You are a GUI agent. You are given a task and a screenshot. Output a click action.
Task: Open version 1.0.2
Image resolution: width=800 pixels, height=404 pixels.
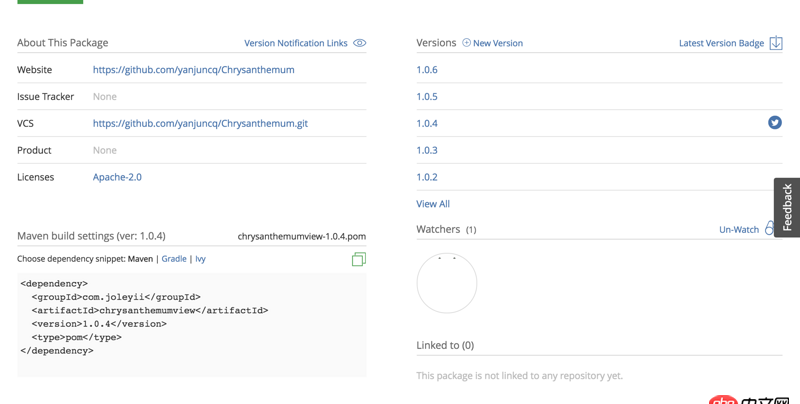point(427,177)
